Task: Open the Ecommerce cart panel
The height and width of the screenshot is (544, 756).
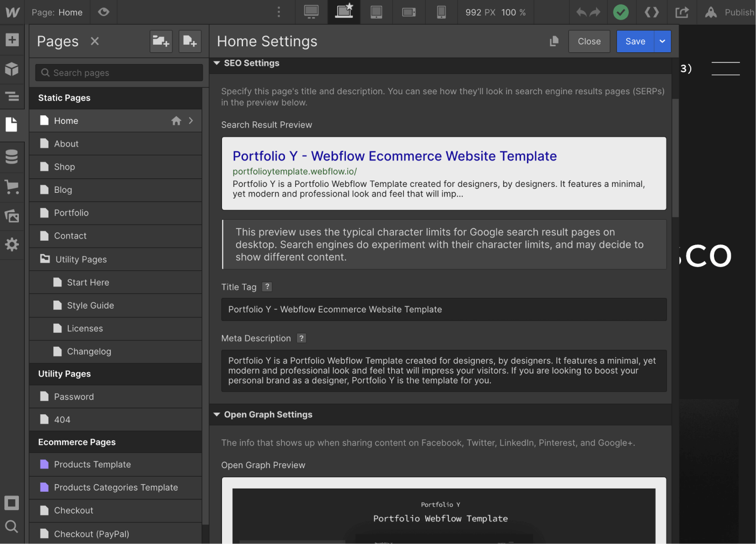Action: pos(12,187)
